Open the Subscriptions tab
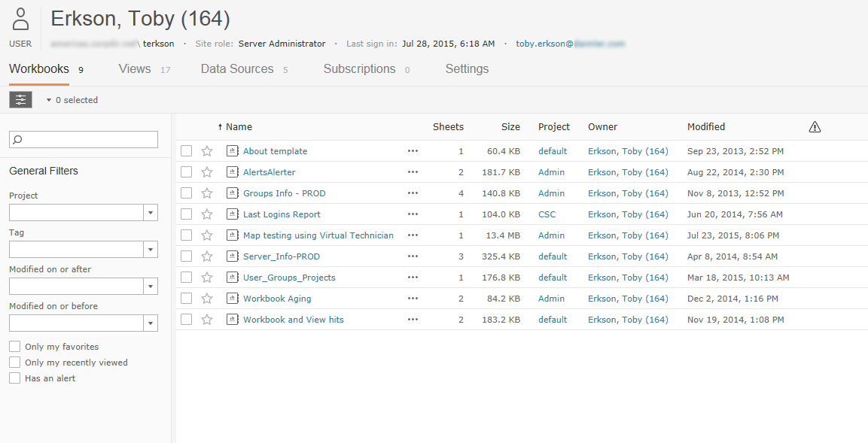 click(359, 68)
